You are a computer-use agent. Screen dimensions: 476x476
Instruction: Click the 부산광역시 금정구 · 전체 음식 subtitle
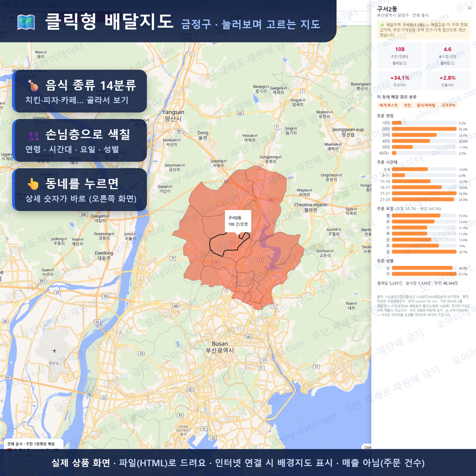tap(403, 15)
